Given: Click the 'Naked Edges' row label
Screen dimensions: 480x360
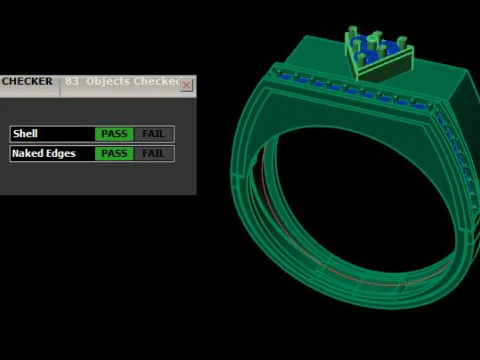Looking at the screenshot, I should (x=44, y=154).
